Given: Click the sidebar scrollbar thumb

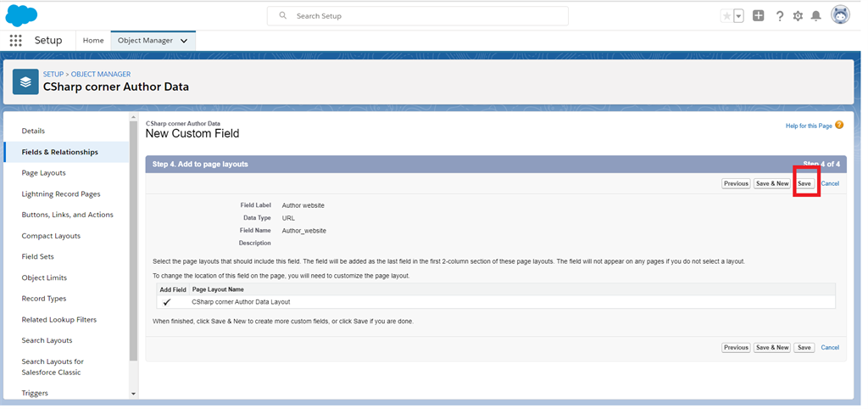Looking at the screenshot, I should click(133, 241).
